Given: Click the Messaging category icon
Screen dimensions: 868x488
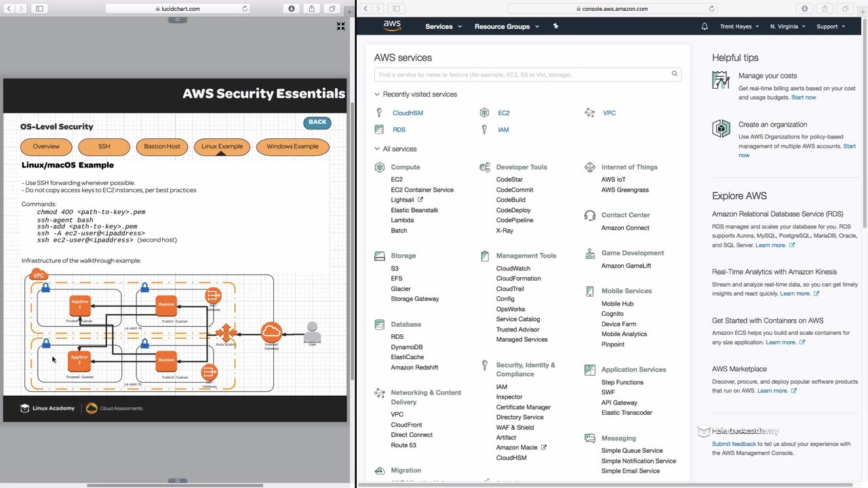Looking at the screenshot, I should tap(589, 439).
